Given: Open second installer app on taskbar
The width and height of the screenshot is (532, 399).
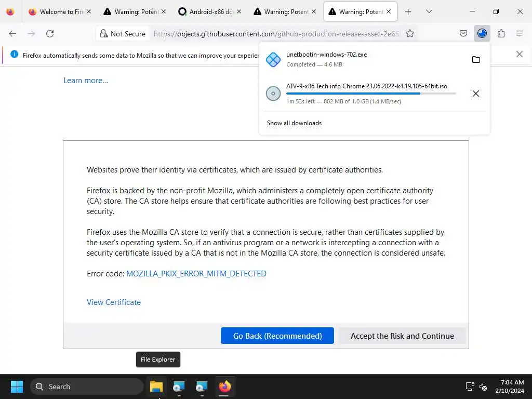Looking at the screenshot, I should [x=202, y=387].
